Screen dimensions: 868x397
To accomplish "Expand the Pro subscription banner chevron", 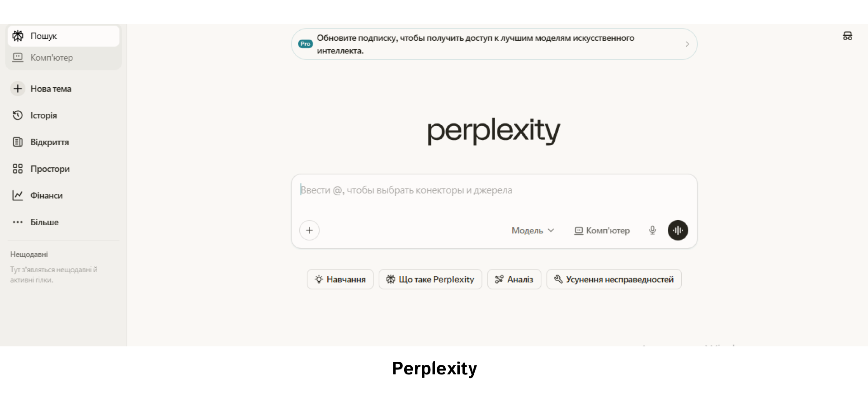I will coord(687,44).
